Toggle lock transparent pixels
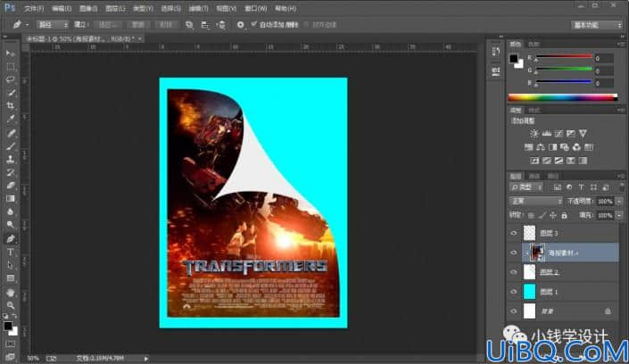This screenshot has height=364, width=629. (531, 216)
